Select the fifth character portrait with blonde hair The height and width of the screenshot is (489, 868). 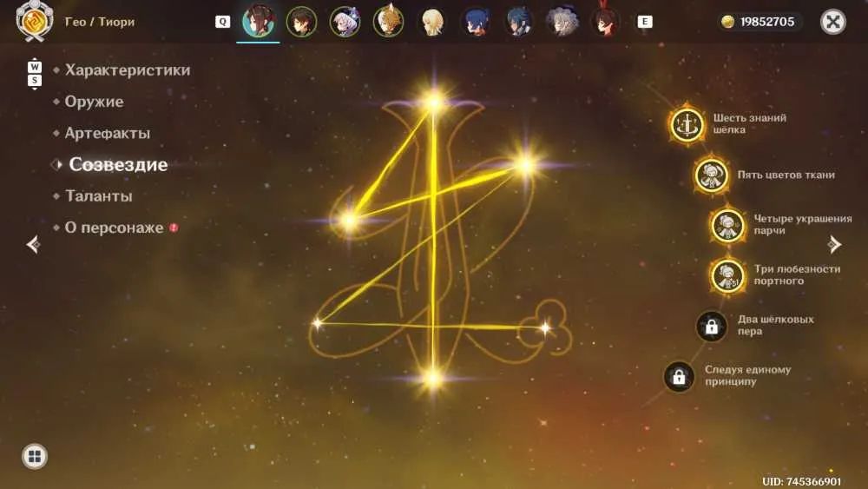431,23
